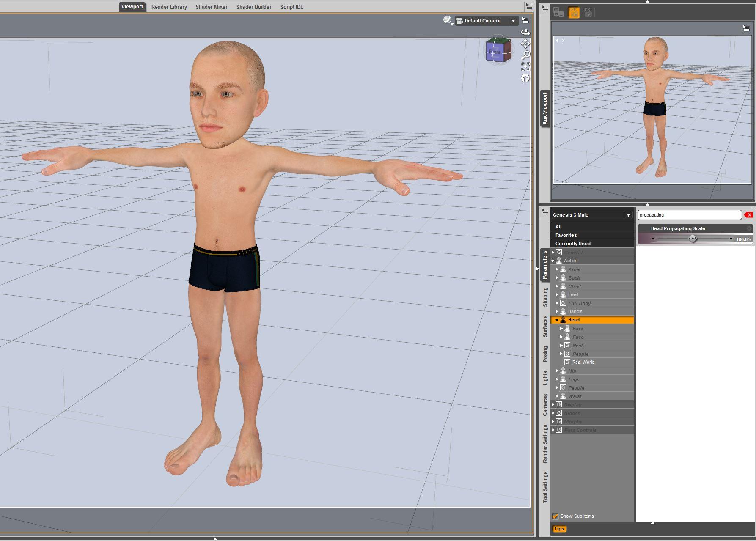Viewport: 756px width, 541px height.
Task: Expand the Morphs group arrow
Action: click(x=553, y=421)
